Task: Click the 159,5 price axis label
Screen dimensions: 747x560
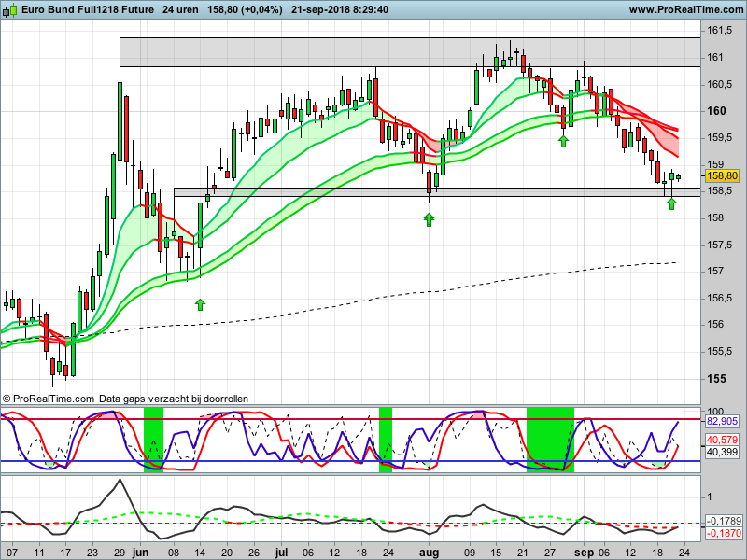Action: (719, 137)
